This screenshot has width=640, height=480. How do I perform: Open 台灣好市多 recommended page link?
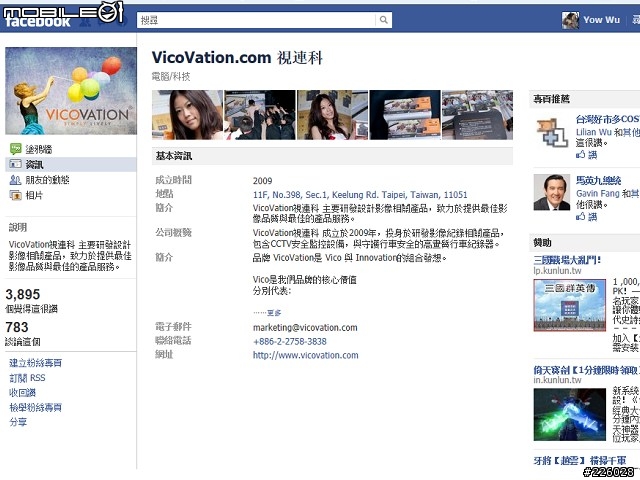pos(608,119)
